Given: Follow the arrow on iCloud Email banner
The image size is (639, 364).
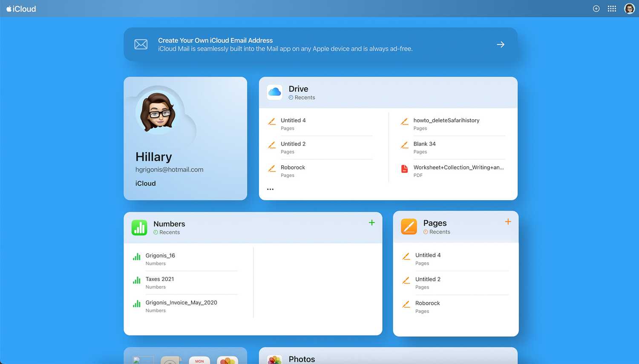Looking at the screenshot, I should [501, 44].
